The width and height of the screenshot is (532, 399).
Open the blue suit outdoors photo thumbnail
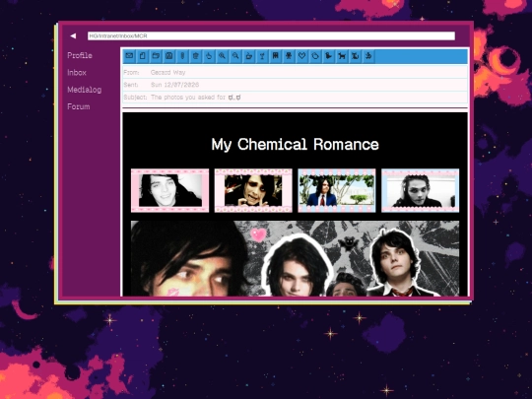coord(337,190)
